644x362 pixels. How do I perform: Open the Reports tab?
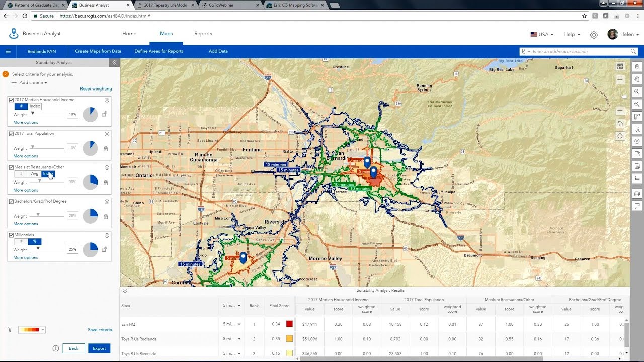tap(203, 34)
